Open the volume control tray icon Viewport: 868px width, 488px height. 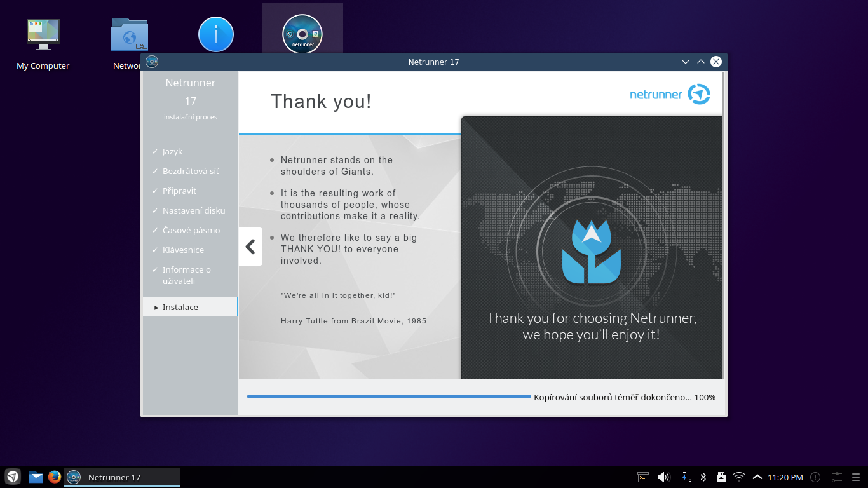tap(663, 477)
